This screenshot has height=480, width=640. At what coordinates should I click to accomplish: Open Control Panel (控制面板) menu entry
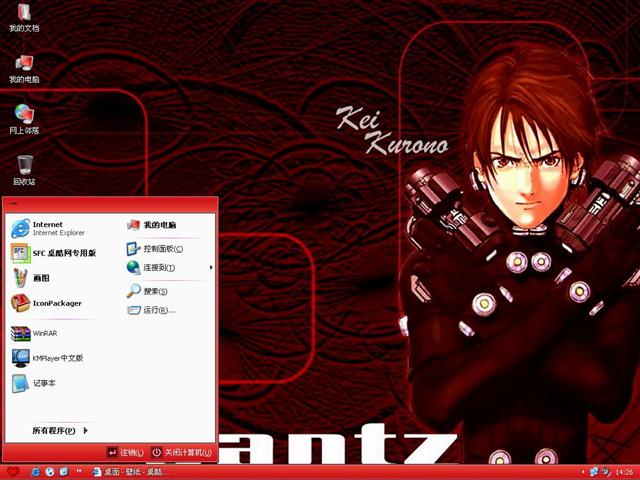[x=162, y=248]
